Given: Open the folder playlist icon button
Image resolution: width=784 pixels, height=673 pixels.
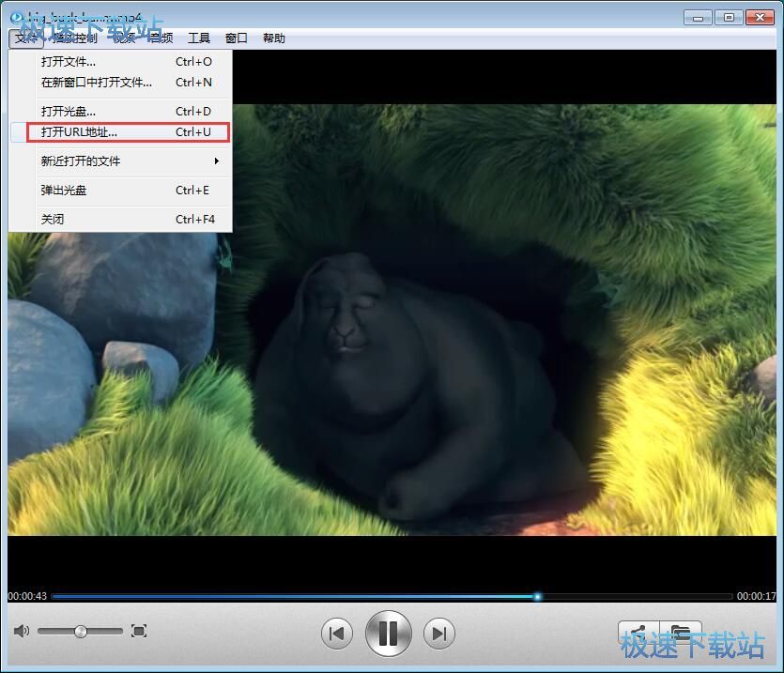Looking at the screenshot, I should point(681,633).
